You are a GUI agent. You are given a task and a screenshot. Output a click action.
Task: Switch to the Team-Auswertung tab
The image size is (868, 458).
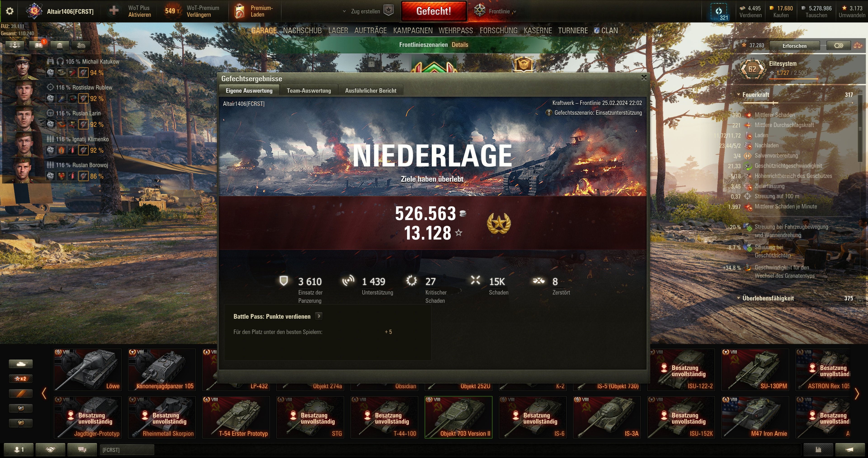(x=309, y=90)
